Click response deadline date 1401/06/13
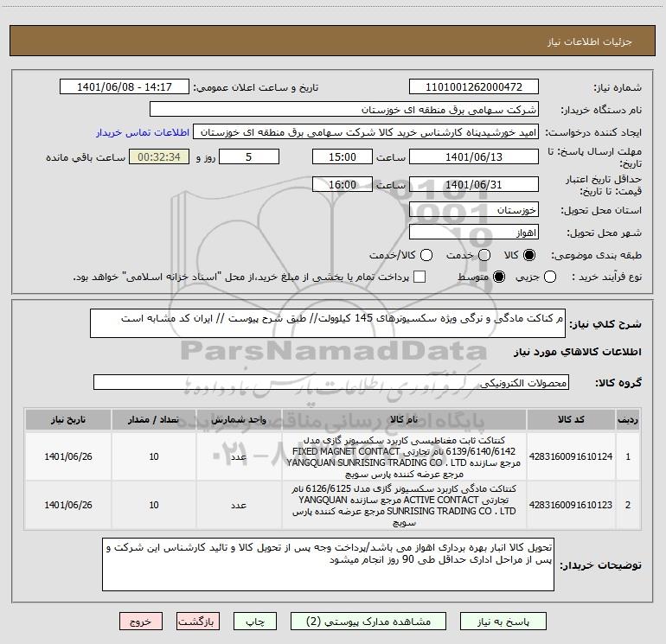This screenshot has height=644, width=666. [x=474, y=157]
